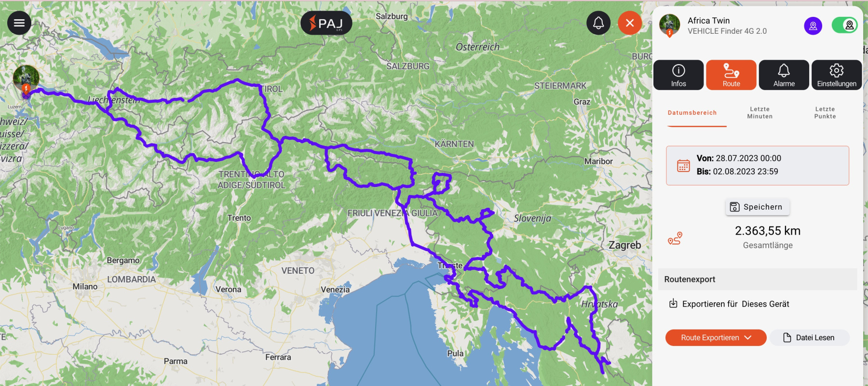Open the notifications bell
Viewport: 868px width, 386px height.
coord(598,23)
